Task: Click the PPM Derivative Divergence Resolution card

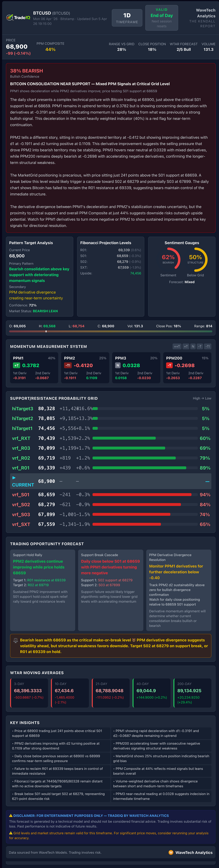Action: point(179,590)
